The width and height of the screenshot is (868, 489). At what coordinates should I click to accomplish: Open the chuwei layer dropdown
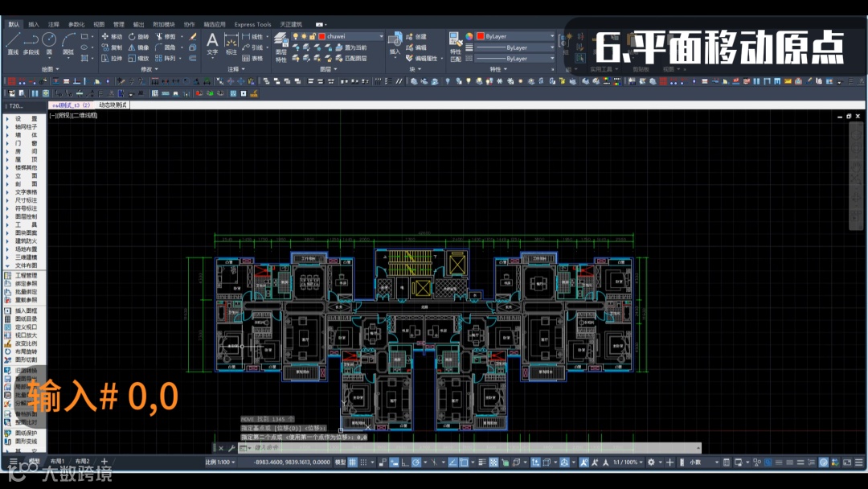coord(381,36)
